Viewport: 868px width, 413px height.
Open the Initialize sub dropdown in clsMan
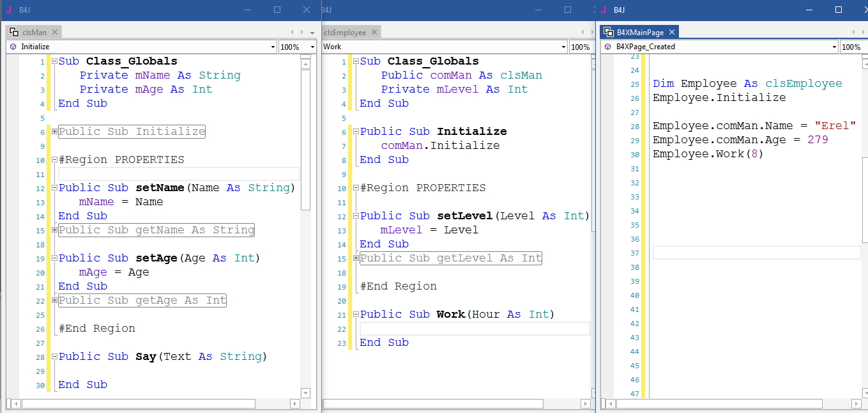273,47
